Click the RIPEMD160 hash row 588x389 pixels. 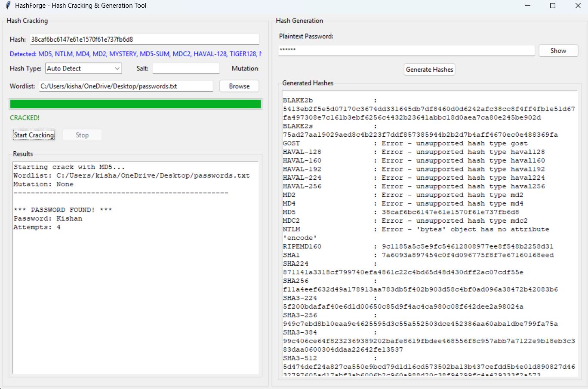click(418, 246)
